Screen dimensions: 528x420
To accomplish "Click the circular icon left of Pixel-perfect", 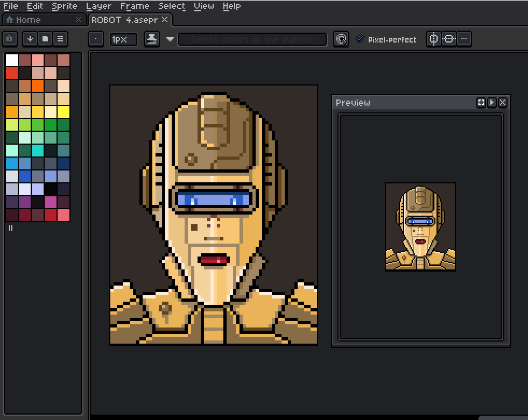I will [341, 39].
